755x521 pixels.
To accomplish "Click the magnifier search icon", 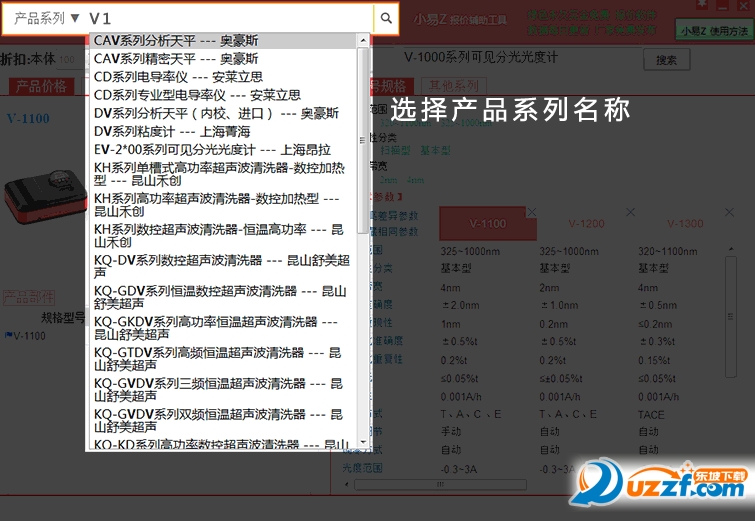I will [x=386, y=18].
